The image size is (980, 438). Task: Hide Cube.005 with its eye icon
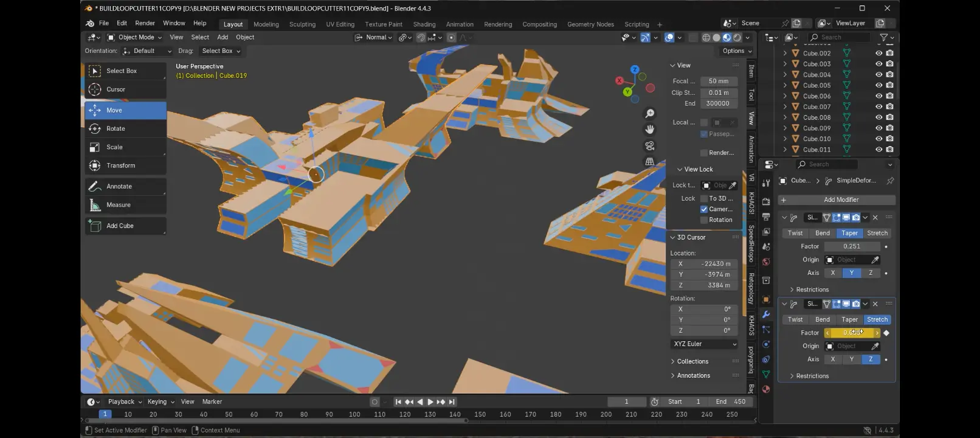[x=878, y=85]
